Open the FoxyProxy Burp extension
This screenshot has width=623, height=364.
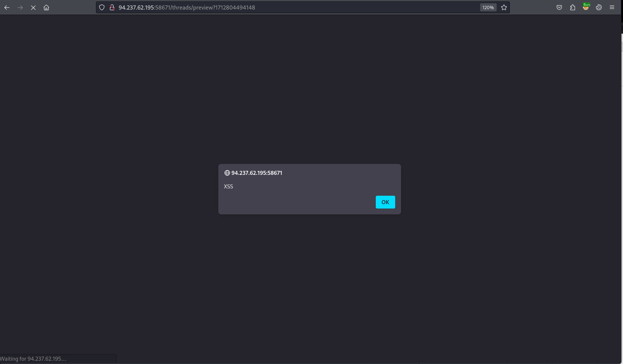click(586, 7)
